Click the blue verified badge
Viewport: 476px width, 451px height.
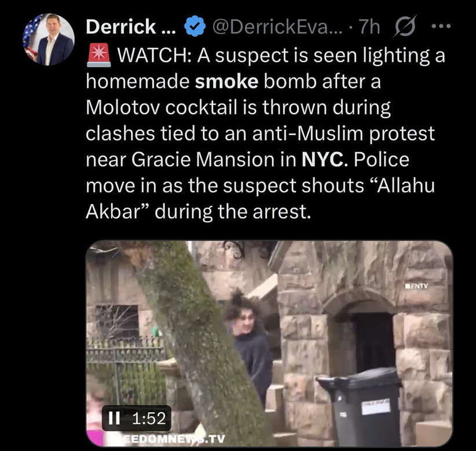point(195,27)
